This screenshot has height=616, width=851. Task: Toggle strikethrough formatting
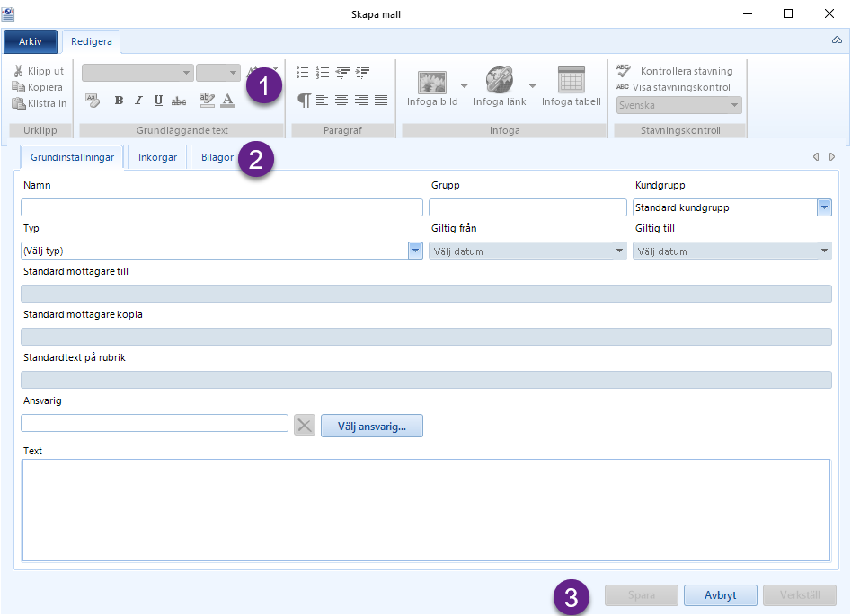click(179, 101)
